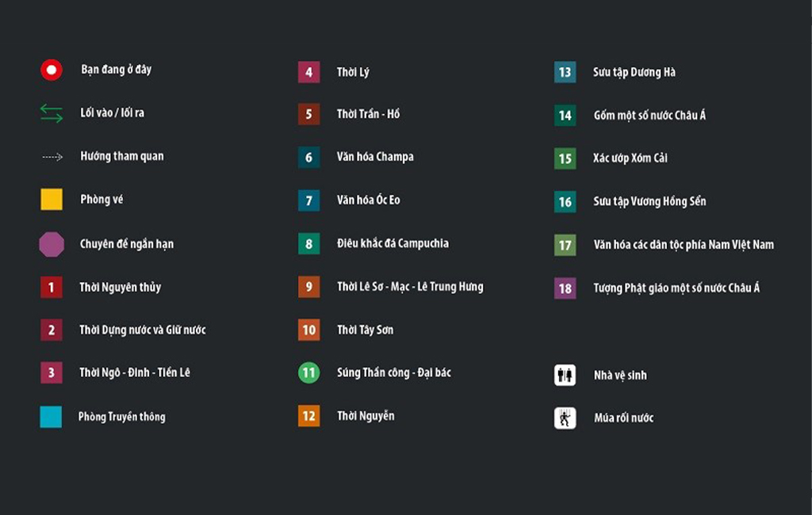Select 'Văn hóa Champa' label
The height and width of the screenshot is (515, 812).
[x=375, y=157]
